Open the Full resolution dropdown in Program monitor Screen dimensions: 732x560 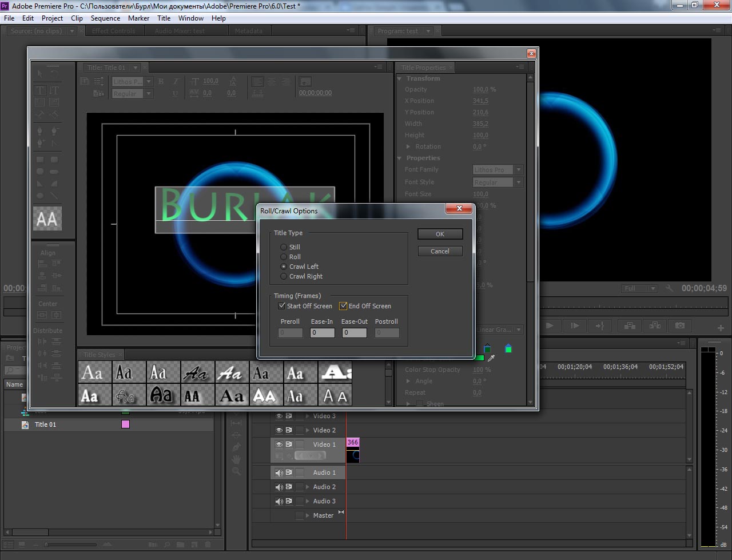[639, 288]
